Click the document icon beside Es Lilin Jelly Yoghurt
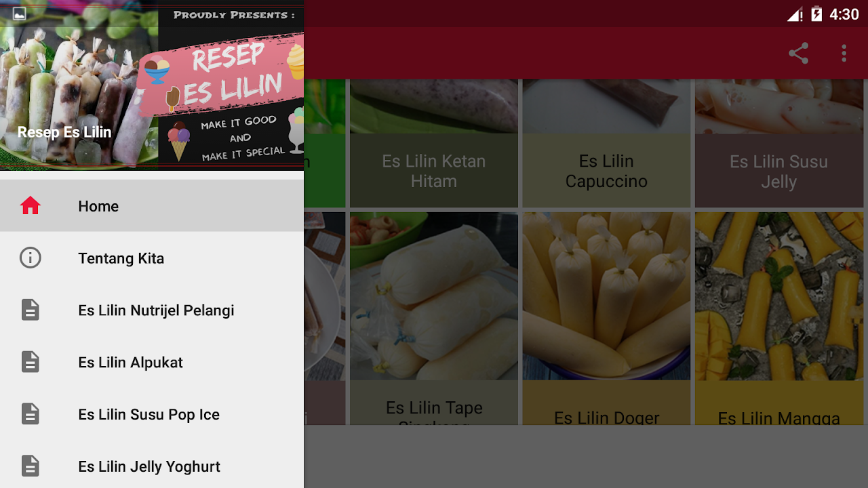The height and width of the screenshot is (488, 868). click(31, 466)
